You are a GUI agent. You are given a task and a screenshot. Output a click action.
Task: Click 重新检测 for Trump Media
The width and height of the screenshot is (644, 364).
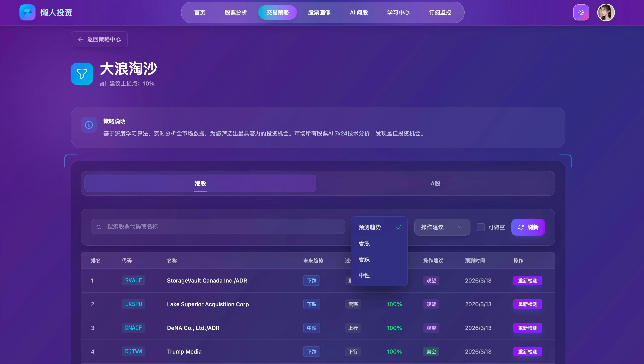(x=527, y=352)
